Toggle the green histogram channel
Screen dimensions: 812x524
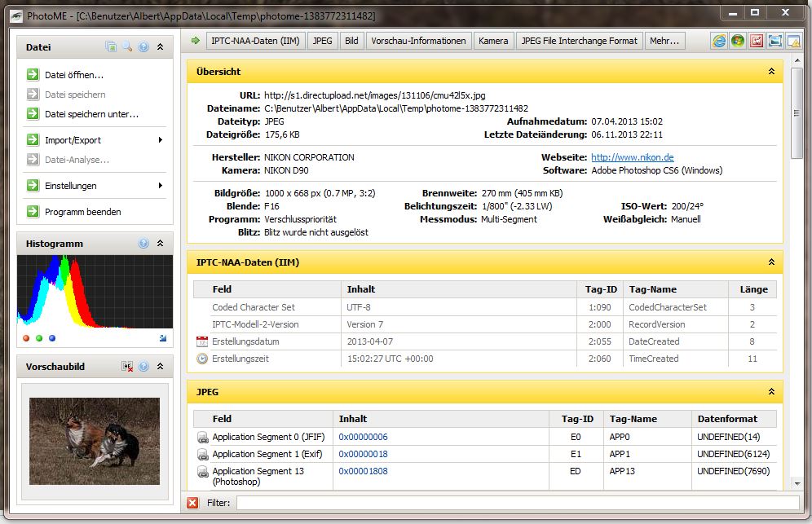click(x=39, y=338)
